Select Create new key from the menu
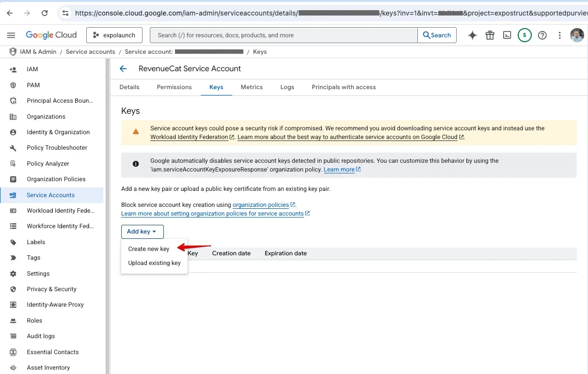The height and width of the screenshot is (374, 588). point(149,249)
